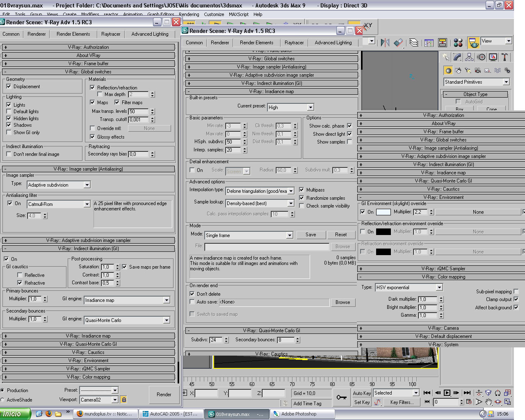Open the primary bounces GI engine dropdown
Screen dimensions: 525x420
127,300
